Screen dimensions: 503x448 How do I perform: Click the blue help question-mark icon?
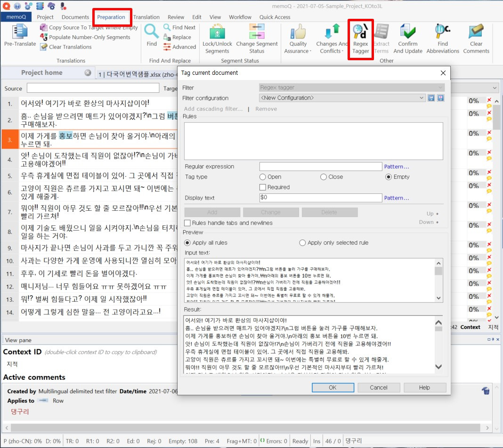click(x=17, y=6)
